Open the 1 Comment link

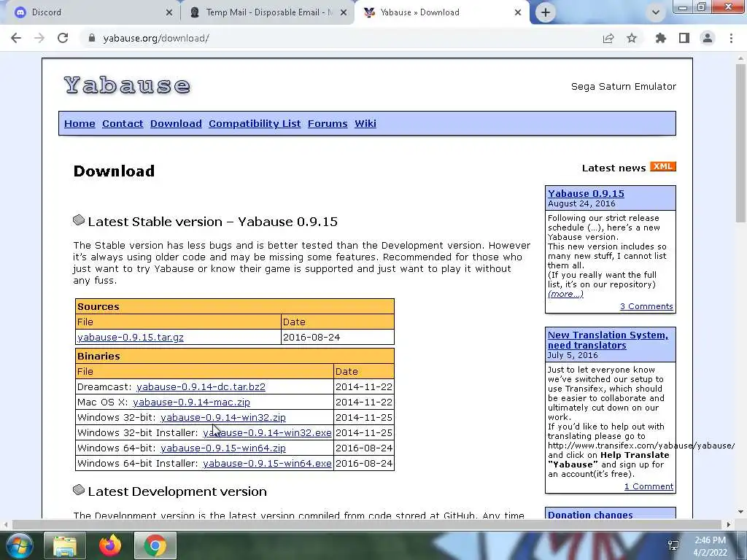(649, 486)
